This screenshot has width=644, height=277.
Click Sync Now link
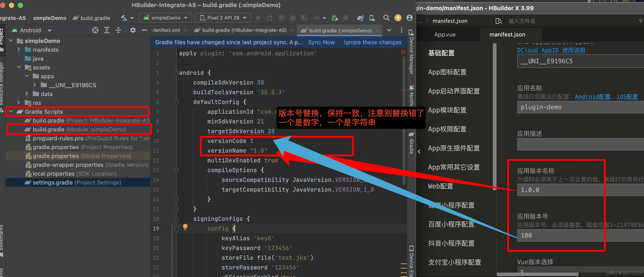[321, 42]
